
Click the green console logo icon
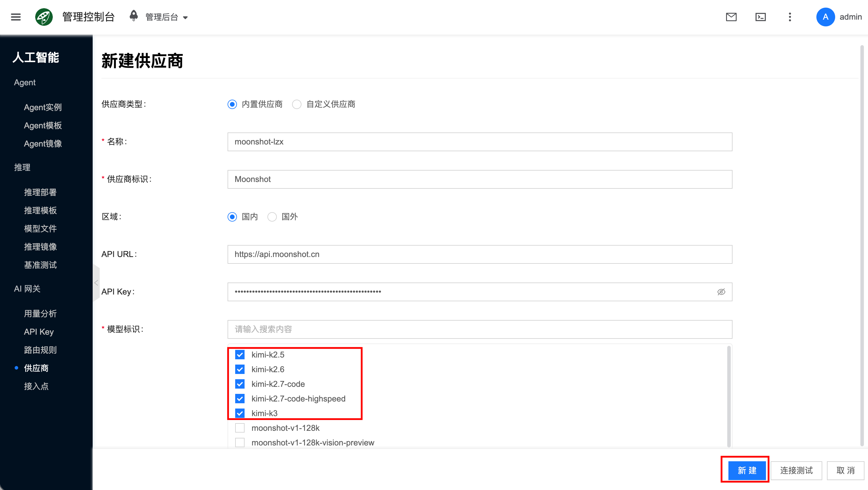[x=44, y=17]
